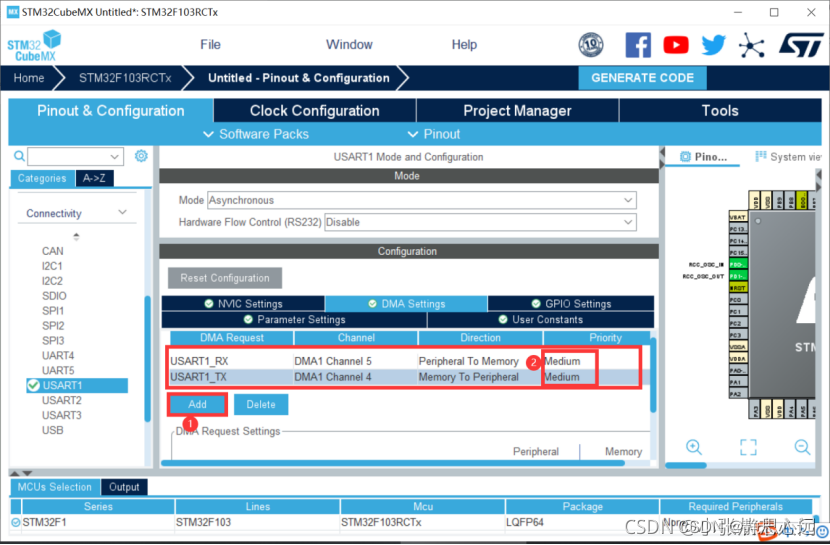Fit the chip pinout to view
Viewport: 830px width, 545px height.
tap(748, 447)
